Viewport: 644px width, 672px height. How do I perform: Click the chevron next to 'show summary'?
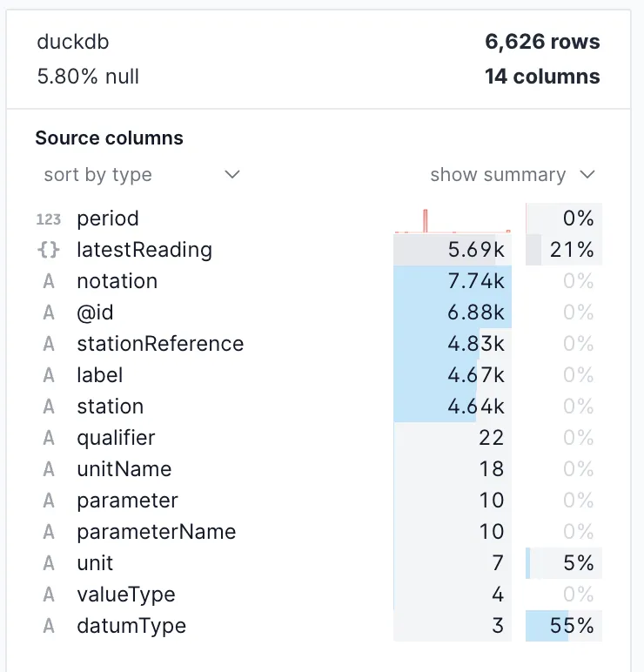pos(587,175)
